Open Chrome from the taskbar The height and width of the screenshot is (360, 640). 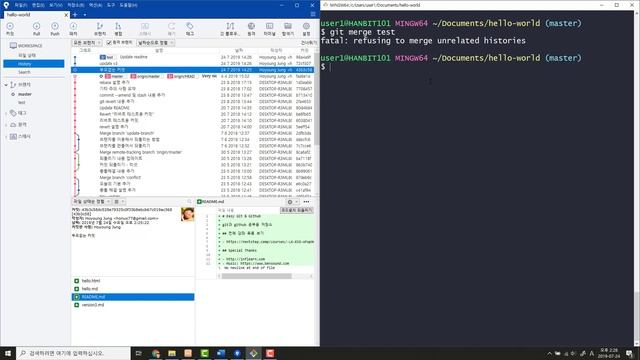tap(156, 353)
